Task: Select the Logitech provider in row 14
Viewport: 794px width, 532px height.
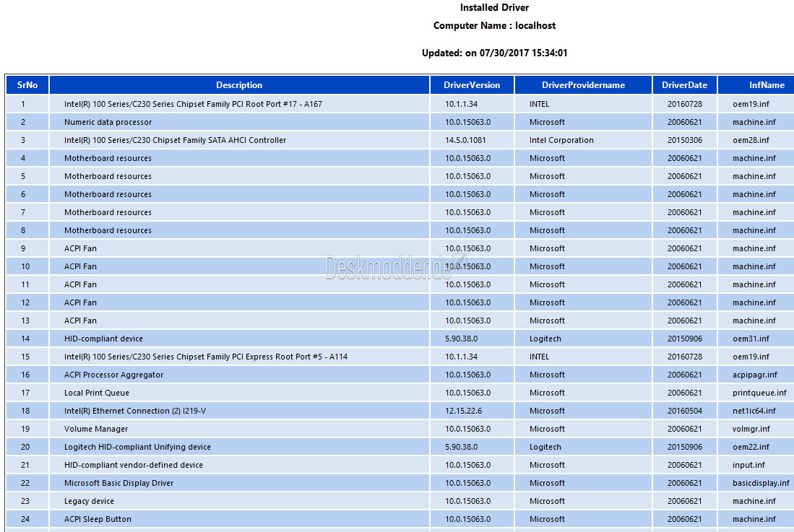Action: tap(545, 339)
